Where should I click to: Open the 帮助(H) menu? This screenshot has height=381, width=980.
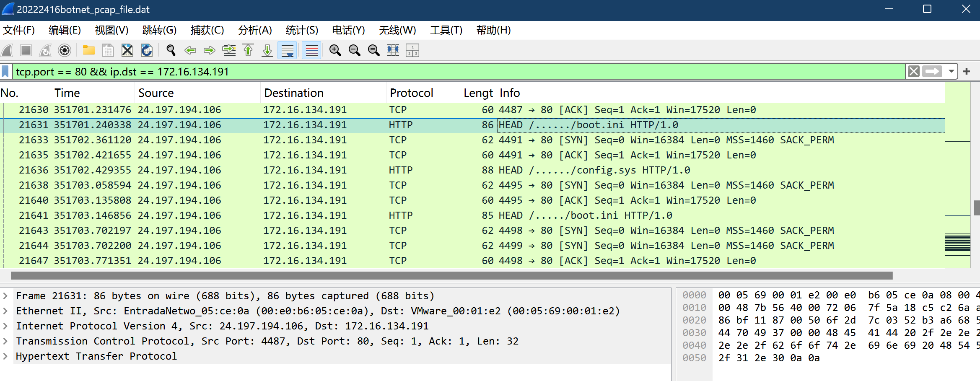[x=493, y=30]
